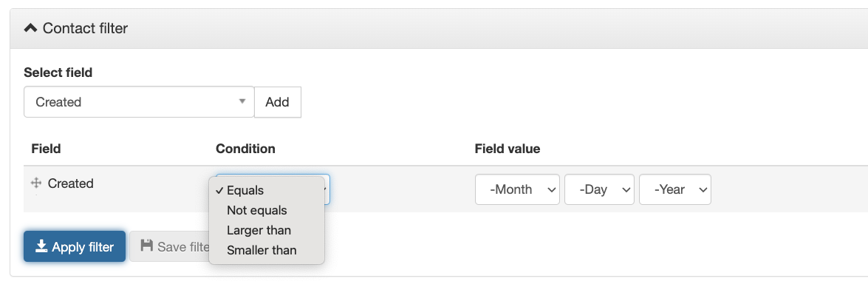This screenshot has width=868, height=287.
Task: Click the Created label in the filter row
Action: pos(71,183)
